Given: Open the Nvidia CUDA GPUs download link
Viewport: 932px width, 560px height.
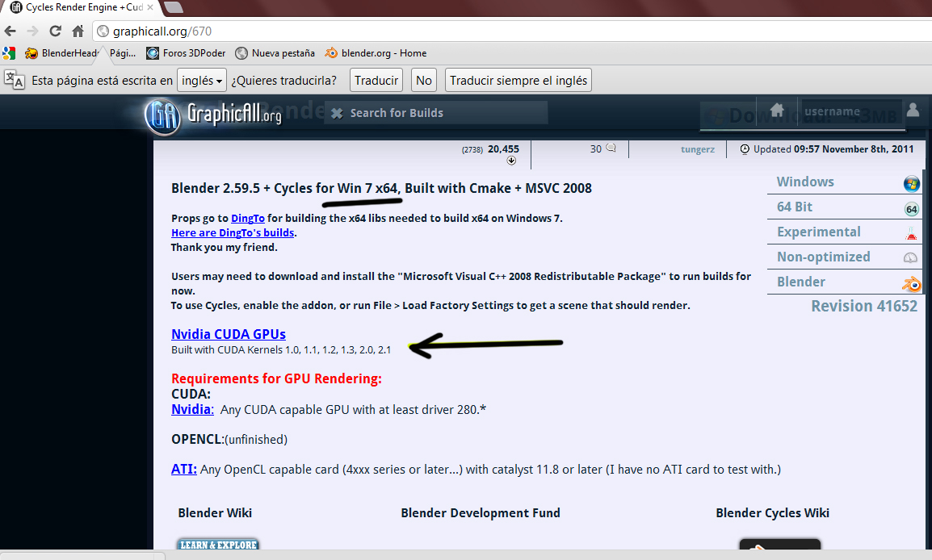Looking at the screenshot, I should point(229,334).
